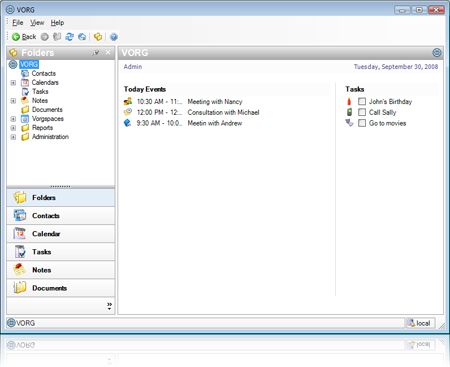450x367 pixels.
Task: Close the Folders pane
Action: coord(108,52)
